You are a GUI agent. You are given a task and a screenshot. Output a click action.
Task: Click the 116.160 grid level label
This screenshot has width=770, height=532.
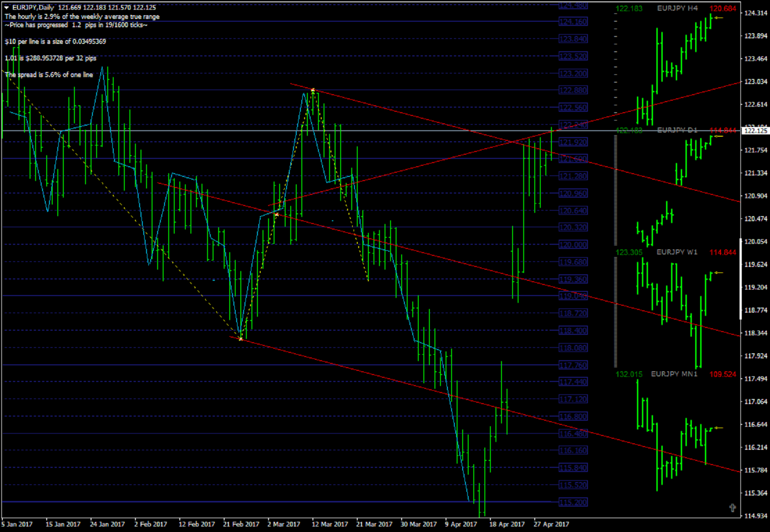[573, 450]
